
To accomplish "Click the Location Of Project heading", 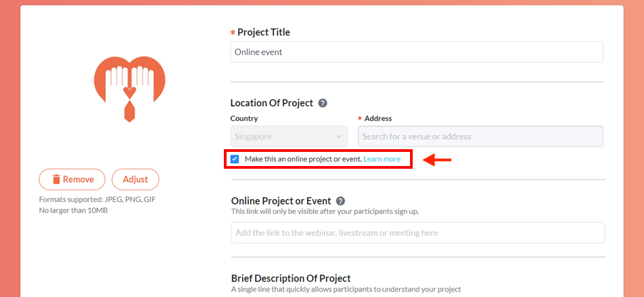I will pyautogui.click(x=272, y=103).
